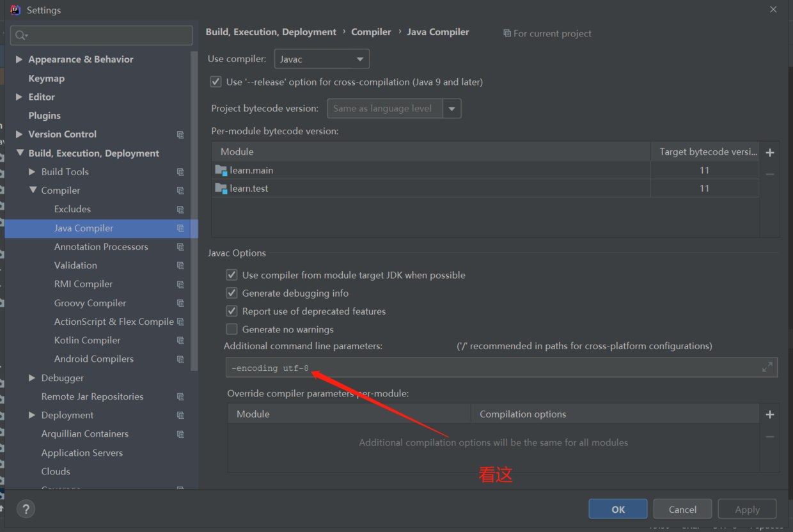
Task: Click learn.test module folder icon
Action: click(x=221, y=188)
